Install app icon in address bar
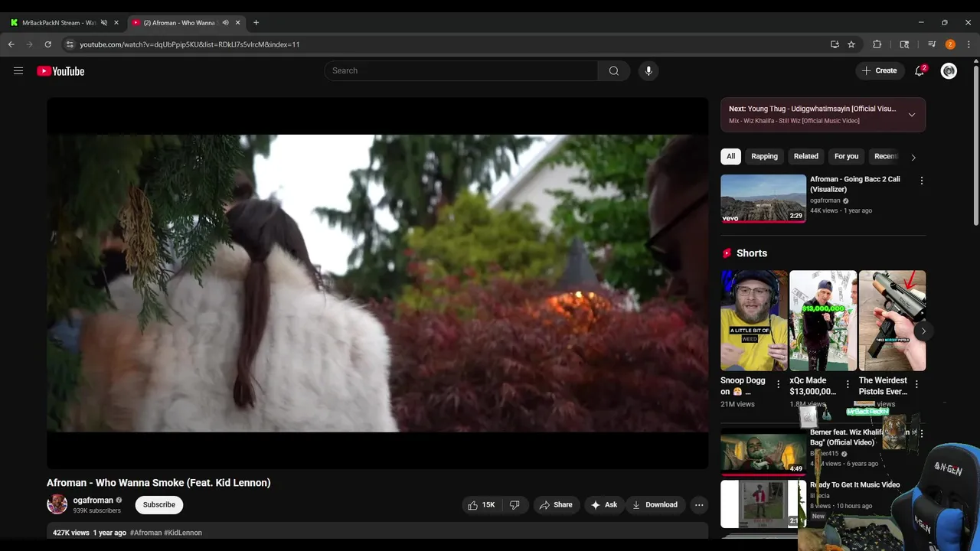 (835, 44)
